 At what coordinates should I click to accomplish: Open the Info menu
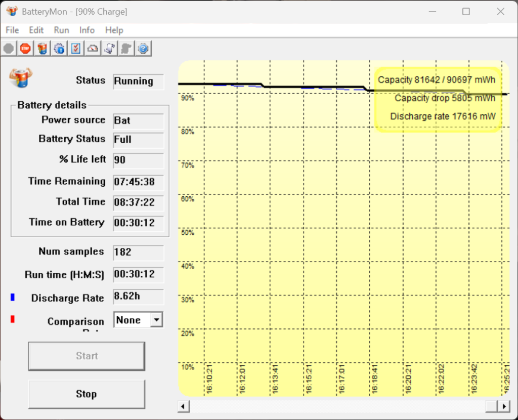(87, 30)
